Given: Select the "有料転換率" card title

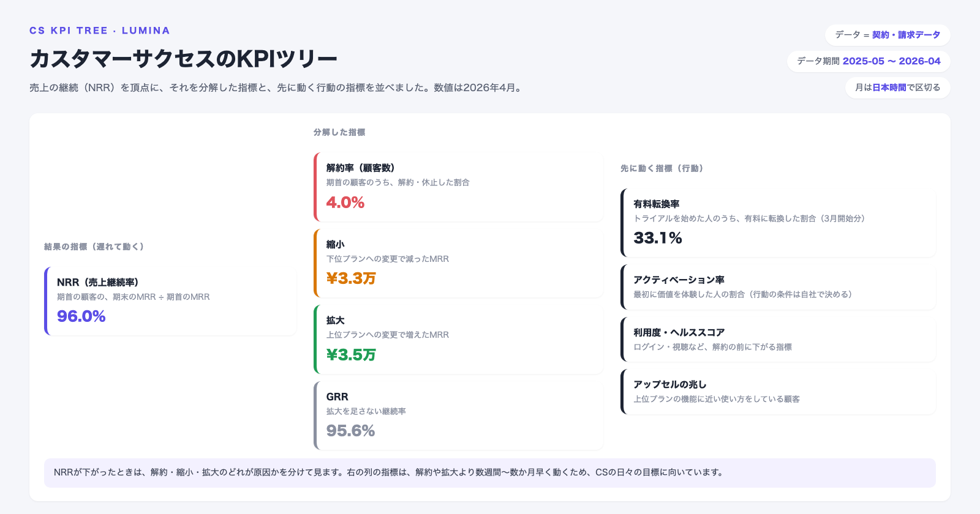Looking at the screenshot, I should pos(657,204).
